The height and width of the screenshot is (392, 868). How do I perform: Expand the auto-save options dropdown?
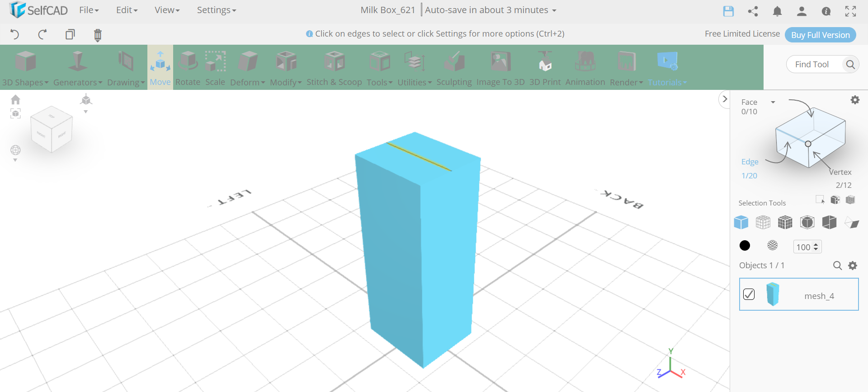tap(554, 10)
